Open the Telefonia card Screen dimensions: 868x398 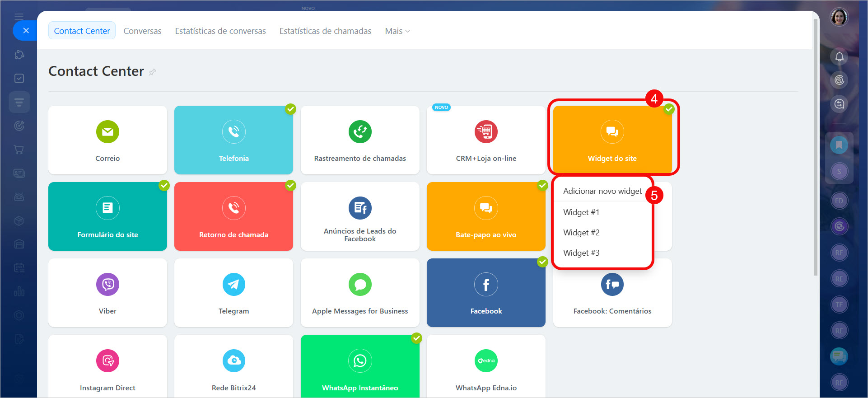pos(233,140)
